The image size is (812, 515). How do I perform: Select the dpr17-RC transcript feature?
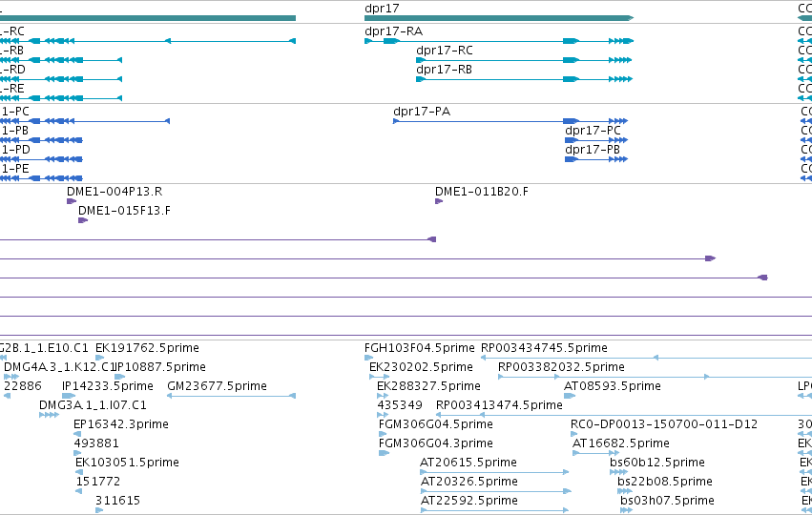(524, 60)
